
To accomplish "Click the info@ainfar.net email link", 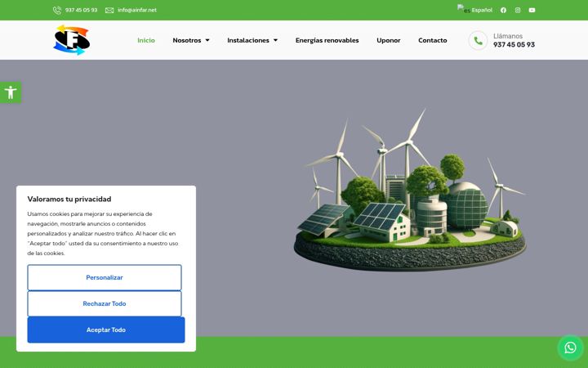I will click(137, 10).
